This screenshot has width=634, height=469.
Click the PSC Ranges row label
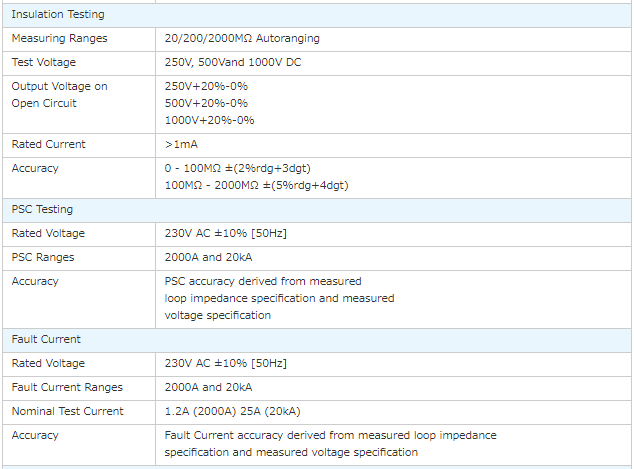tap(43, 257)
